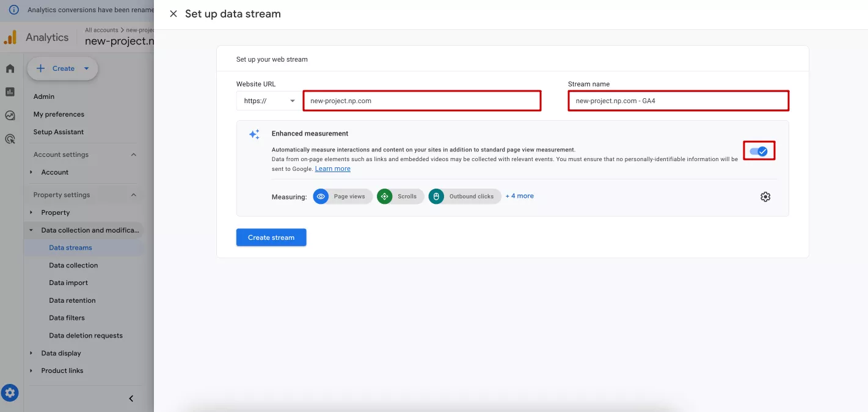The height and width of the screenshot is (412, 868).
Task: Toggle Enhanced measurement switch off
Action: [x=759, y=151]
